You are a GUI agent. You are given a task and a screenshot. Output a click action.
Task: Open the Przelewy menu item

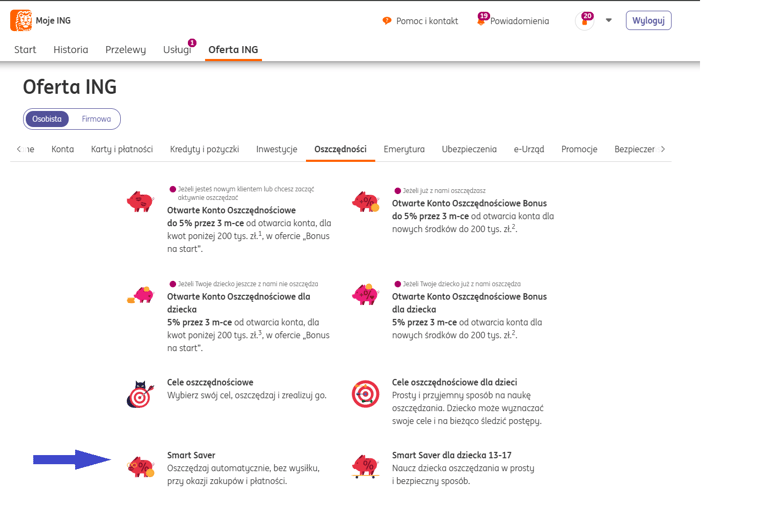point(125,50)
